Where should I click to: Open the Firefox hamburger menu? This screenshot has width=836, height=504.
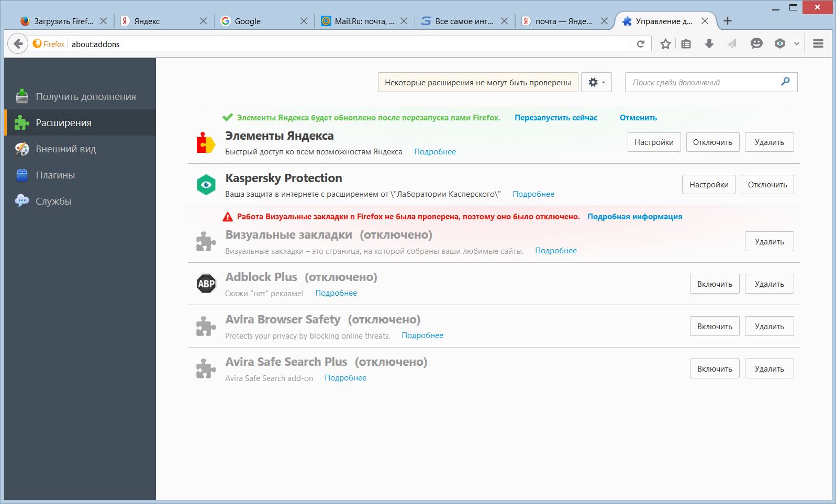tap(818, 44)
